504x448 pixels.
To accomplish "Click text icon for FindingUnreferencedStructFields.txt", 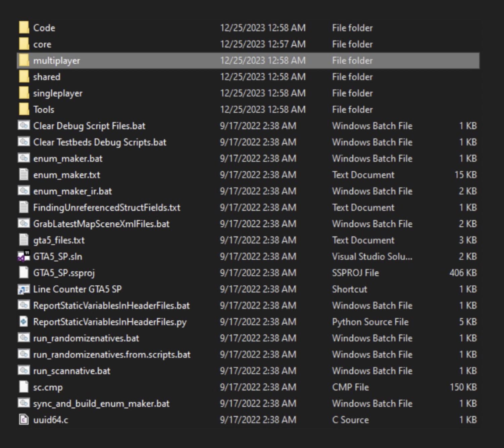I will pos(24,207).
